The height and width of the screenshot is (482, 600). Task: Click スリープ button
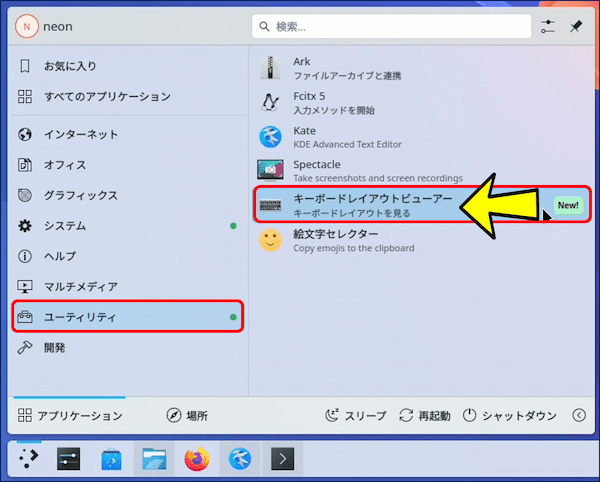[354, 415]
